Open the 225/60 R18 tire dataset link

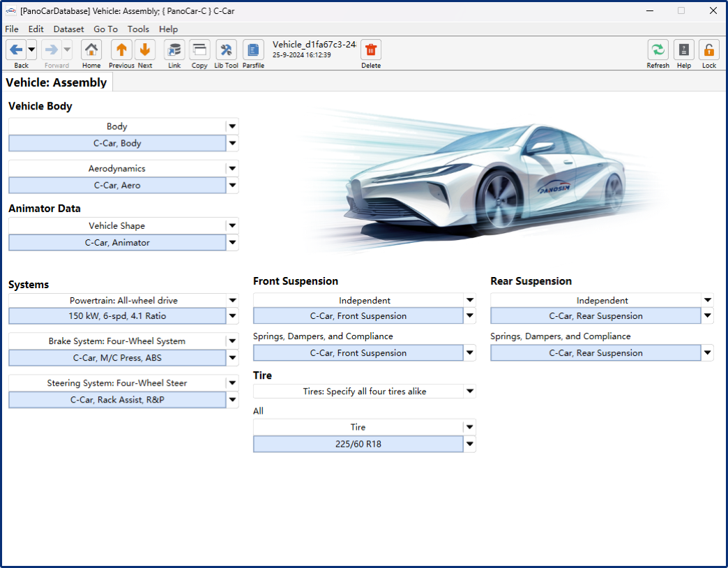click(x=358, y=444)
